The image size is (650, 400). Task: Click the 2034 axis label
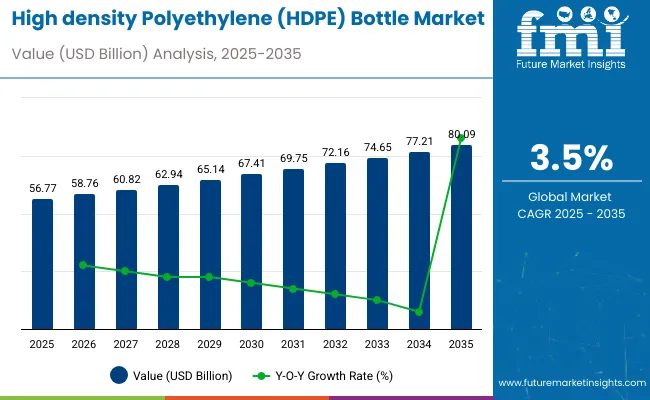click(x=419, y=344)
